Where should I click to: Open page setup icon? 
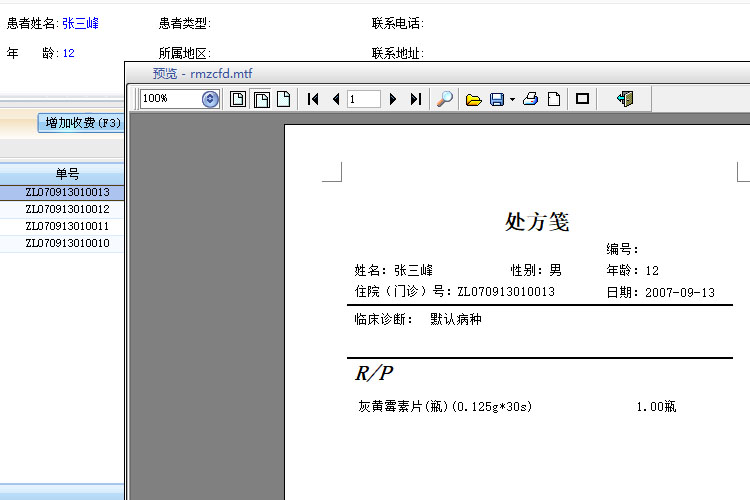coord(554,99)
